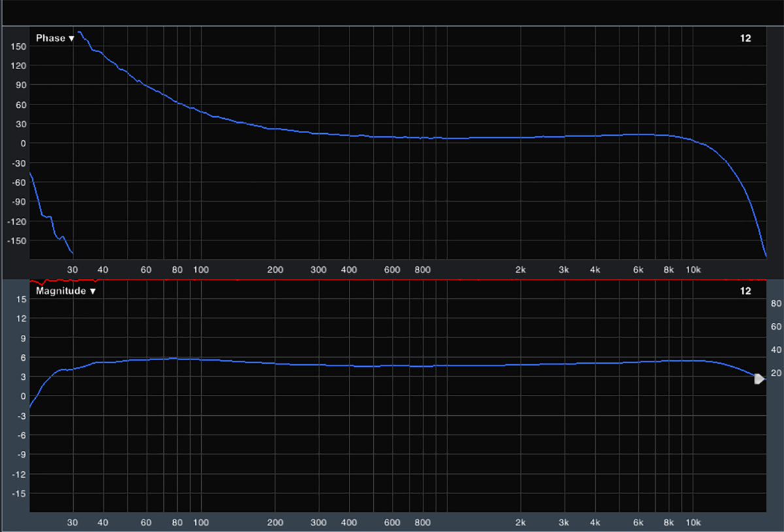Click the white threshold marker beside right-scale 20
The image size is (784, 532).
759,379
